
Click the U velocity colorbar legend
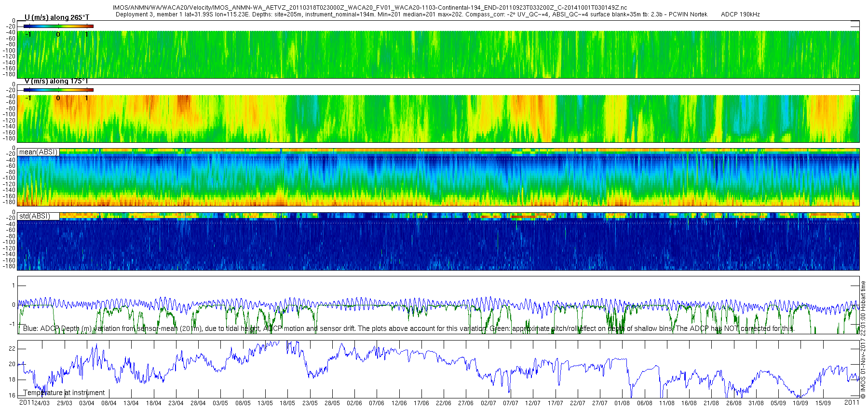tap(58, 26)
